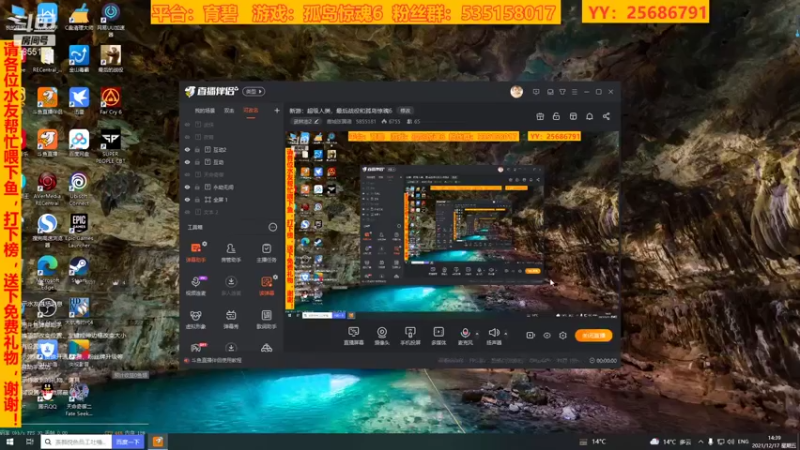The height and width of the screenshot is (450, 800).
Task: Open the 视频连麦 tool
Action: [195, 286]
